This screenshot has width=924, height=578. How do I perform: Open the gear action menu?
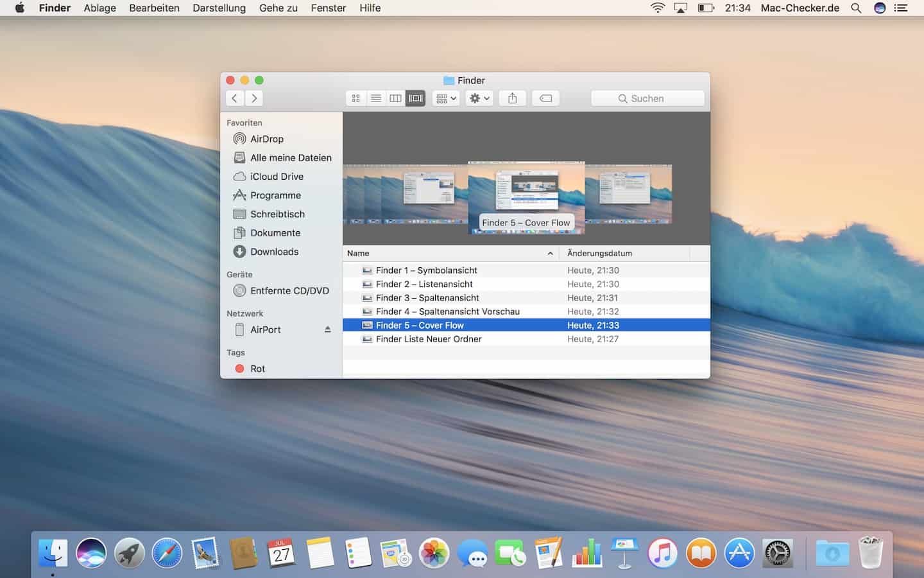click(479, 98)
